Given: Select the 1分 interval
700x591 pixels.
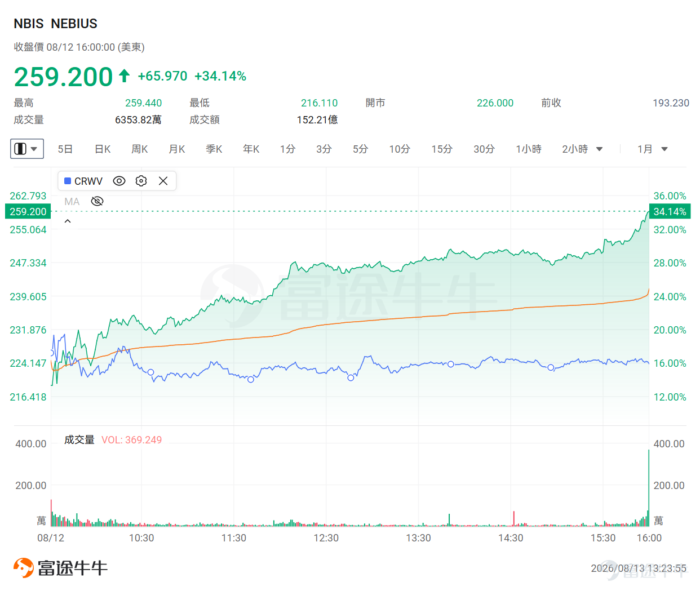Looking at the screenshot, I should [287, 149].
